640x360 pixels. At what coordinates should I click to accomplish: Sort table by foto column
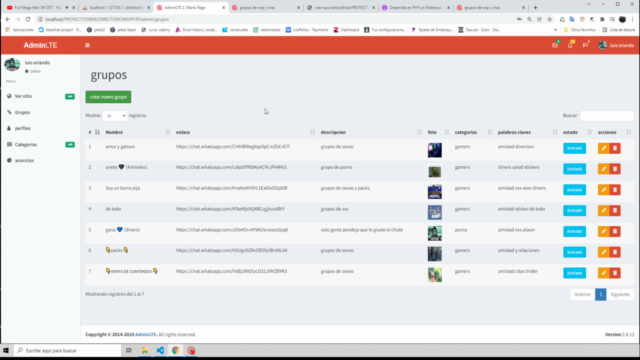click(438, 132)
